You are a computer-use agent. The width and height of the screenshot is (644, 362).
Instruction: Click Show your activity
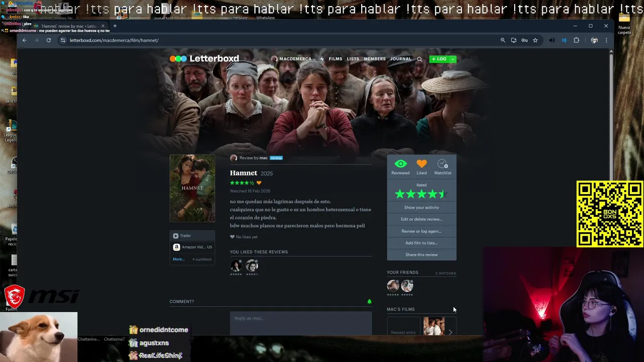coord(422,207)
